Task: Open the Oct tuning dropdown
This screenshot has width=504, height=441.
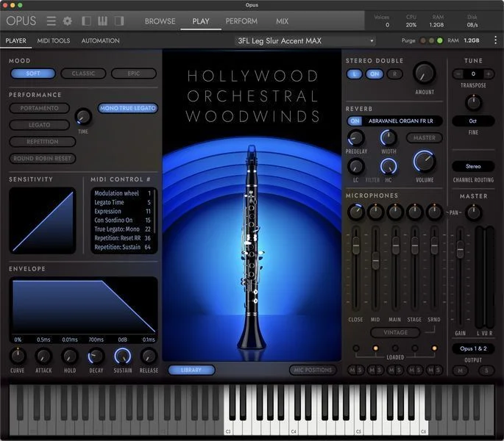Action: coord(473,121)
